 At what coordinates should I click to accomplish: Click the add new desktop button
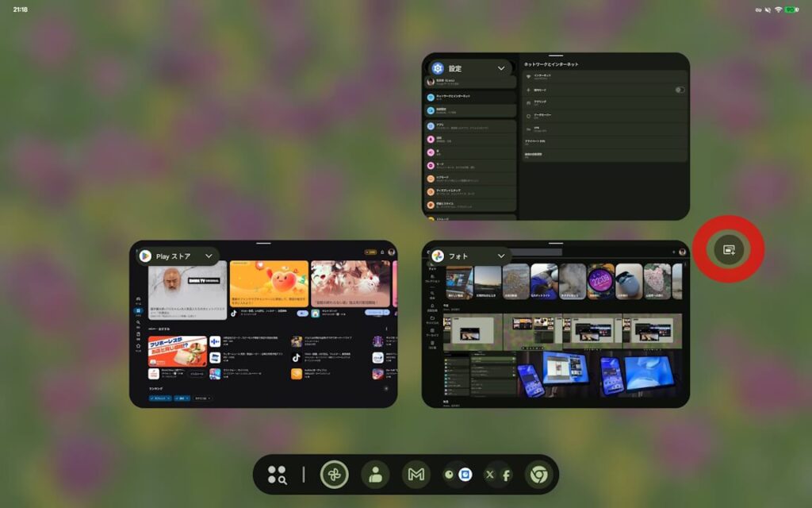coord(728,248)
